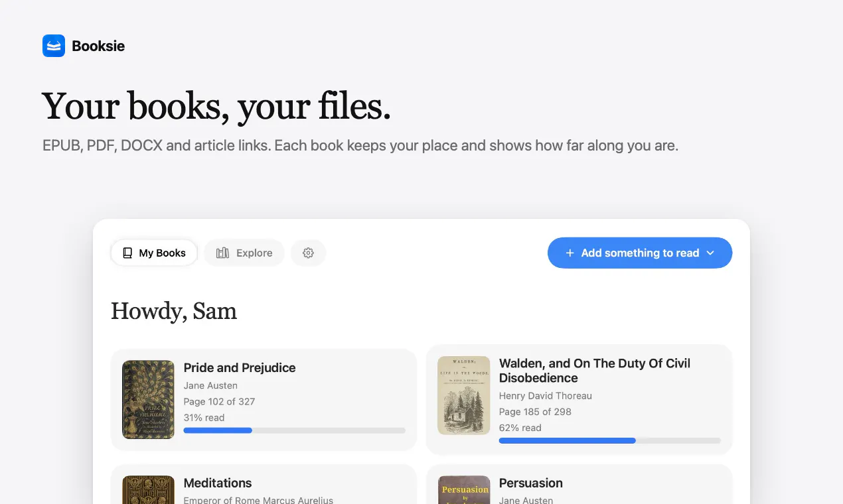Click "62% read" label
The image size is (843, 504).
tap(520, 428)
